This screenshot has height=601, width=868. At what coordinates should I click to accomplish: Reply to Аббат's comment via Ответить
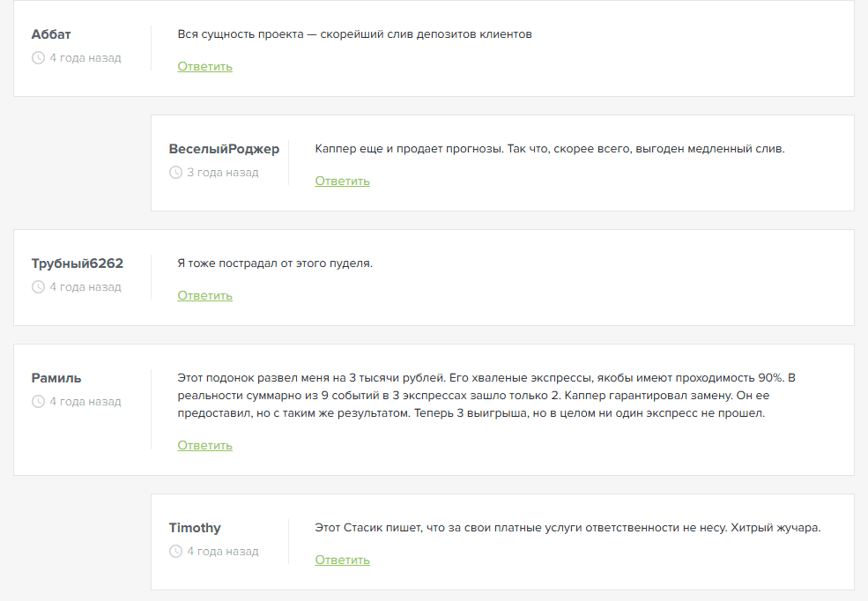click(x=204, y=66)
